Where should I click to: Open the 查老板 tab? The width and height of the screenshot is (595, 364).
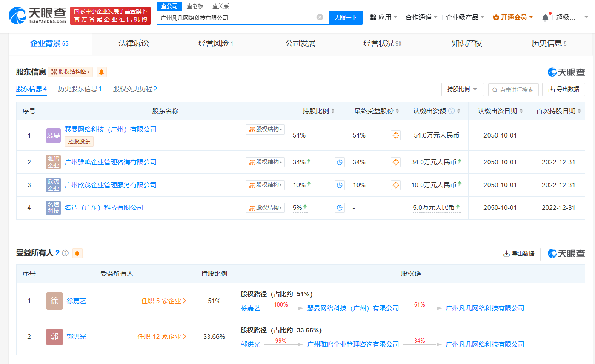pyautogui.click(x=195, y=6)
